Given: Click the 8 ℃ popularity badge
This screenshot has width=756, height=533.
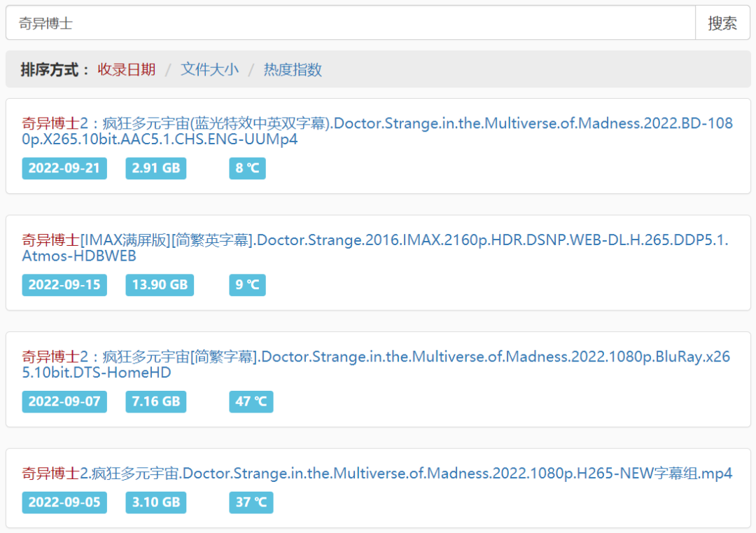Looking at the screenshot, I should [x=247, y=168].
